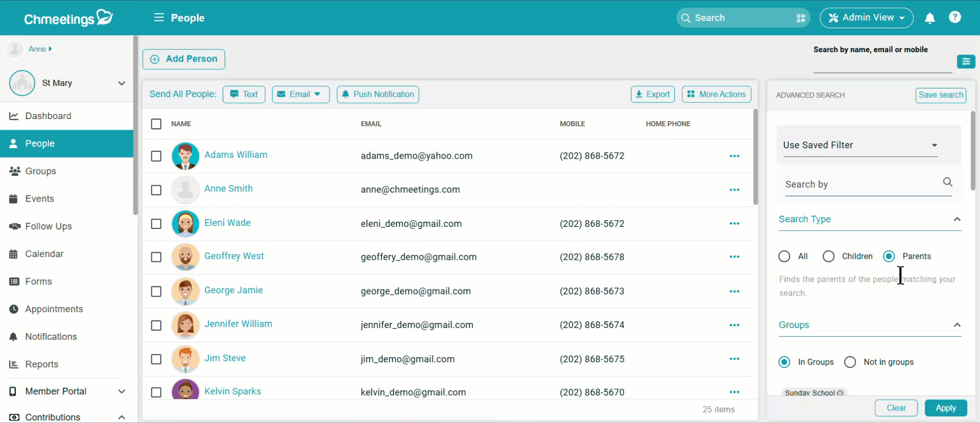
Task: Open the help question mark icon
Action: pyautogui.click(x=955, y=17)
